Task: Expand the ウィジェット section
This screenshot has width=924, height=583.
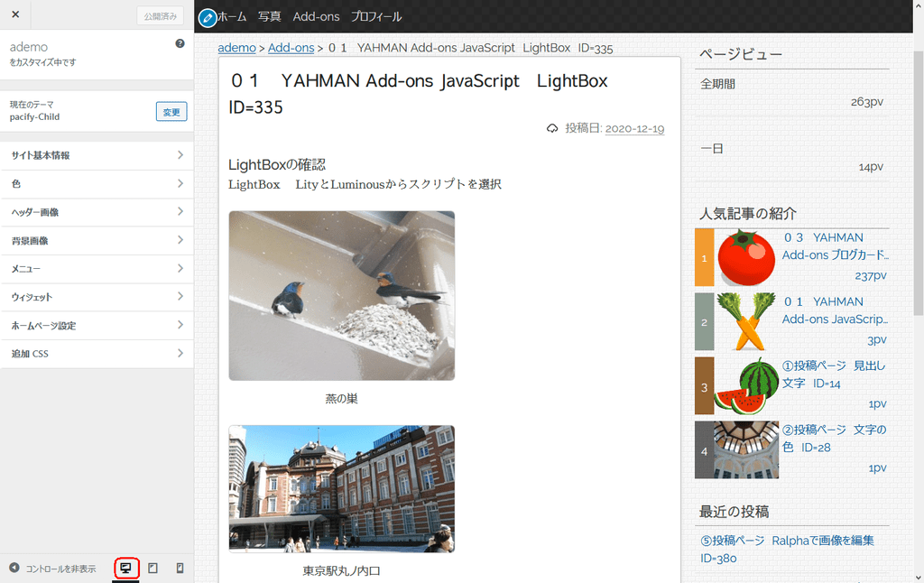Action: [x=97, y=297]
